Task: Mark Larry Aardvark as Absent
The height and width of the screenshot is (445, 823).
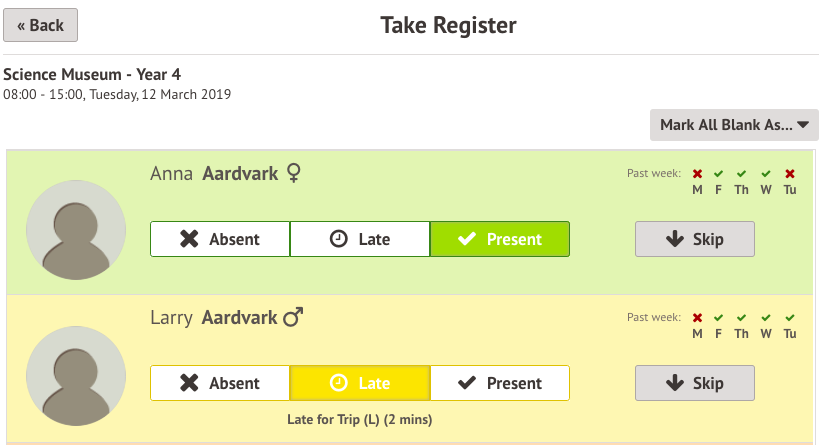Action: [x=220, y=383]
